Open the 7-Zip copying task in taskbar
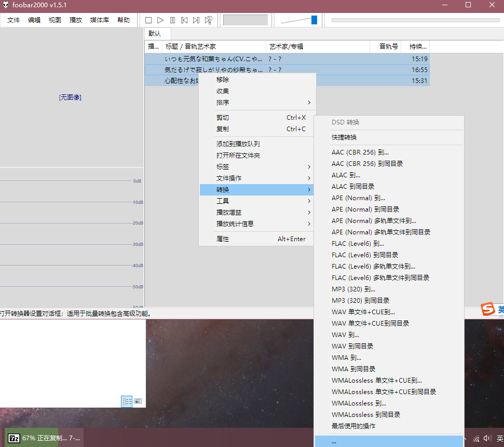The width and height of the screenshot is (504, 447). [x=44, y=438]
